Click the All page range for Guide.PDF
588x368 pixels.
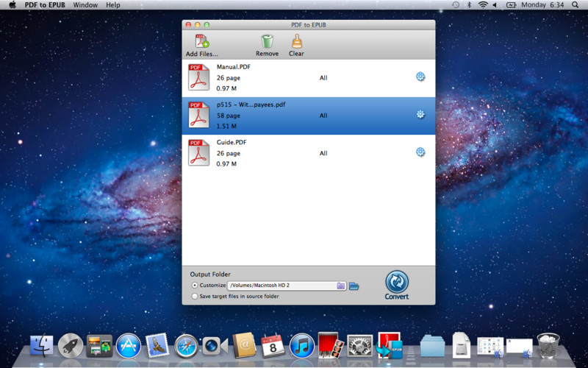click(323, 153)
